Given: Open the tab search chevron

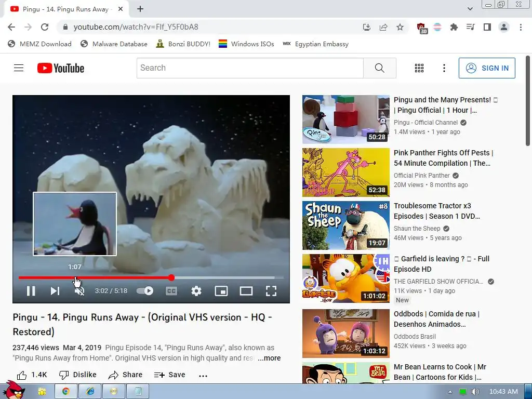Looking at the screenshot, I should click(470, 9).
